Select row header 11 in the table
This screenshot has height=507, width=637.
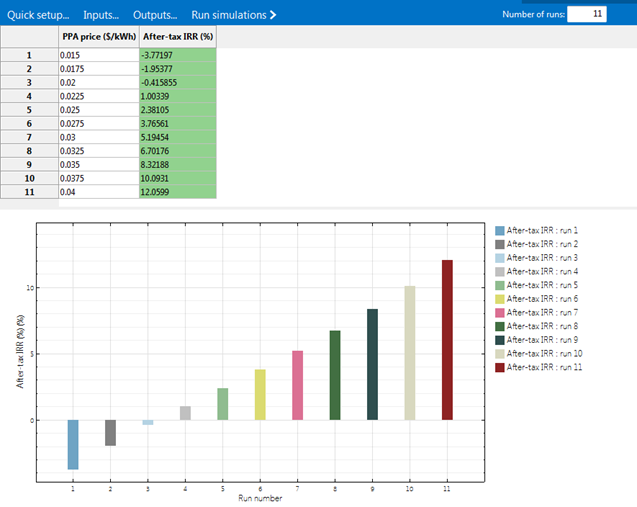pyautogui.click(x=29, y=190)
